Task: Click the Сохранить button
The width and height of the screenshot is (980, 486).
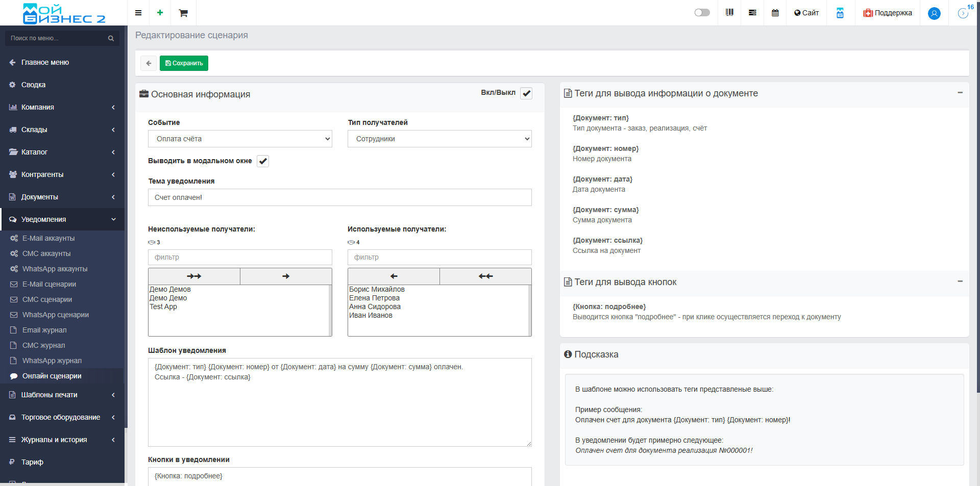Action: click(184, 63)
